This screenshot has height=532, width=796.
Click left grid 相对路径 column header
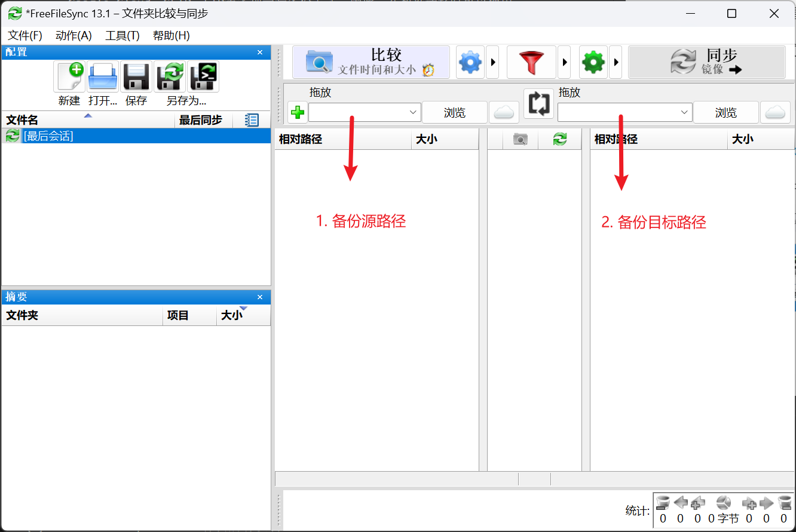tap(343, 139)
